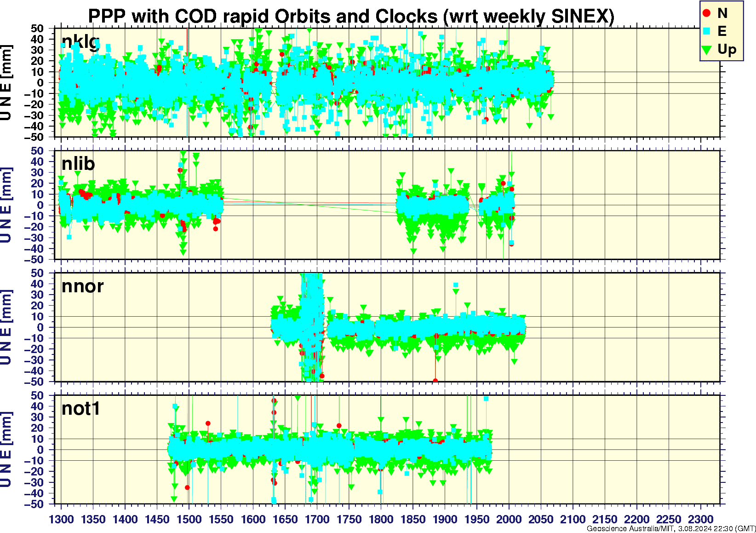Screen dimensions: 756x533
Task: Click the -30 tick of nklg panel
Action: pyautogui.click(x=34, y=115)
